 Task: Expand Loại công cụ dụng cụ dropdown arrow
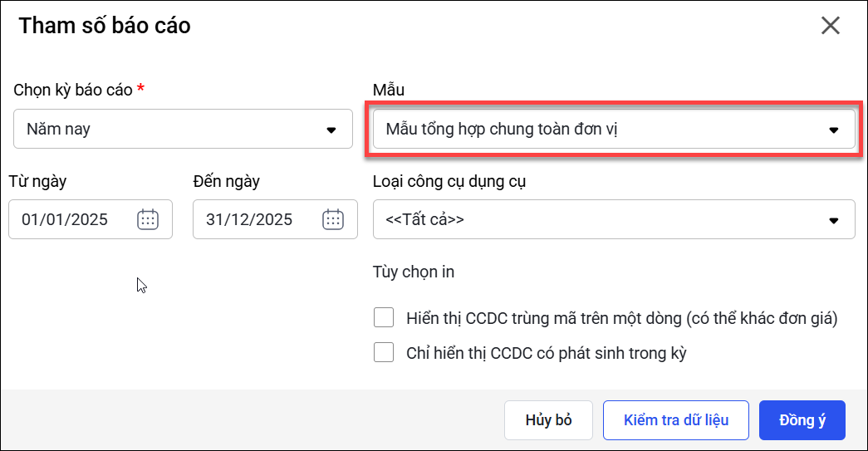(x=834, y=220)
